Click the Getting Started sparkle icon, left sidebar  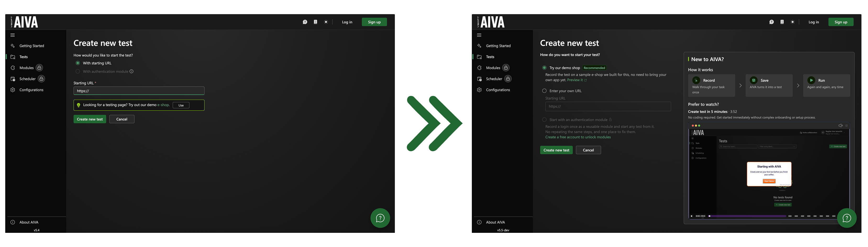click(x=13, y=46)
